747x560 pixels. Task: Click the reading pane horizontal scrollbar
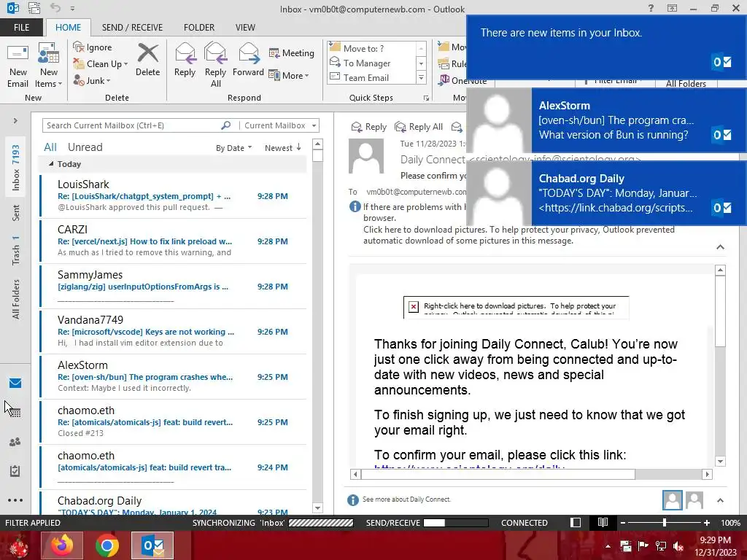coord(498,474)
